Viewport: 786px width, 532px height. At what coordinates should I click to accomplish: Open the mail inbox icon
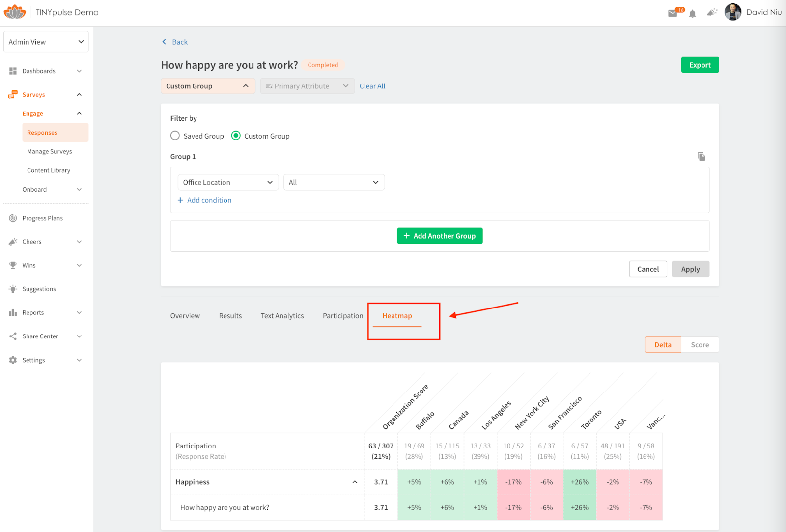[x=673, y=13]
